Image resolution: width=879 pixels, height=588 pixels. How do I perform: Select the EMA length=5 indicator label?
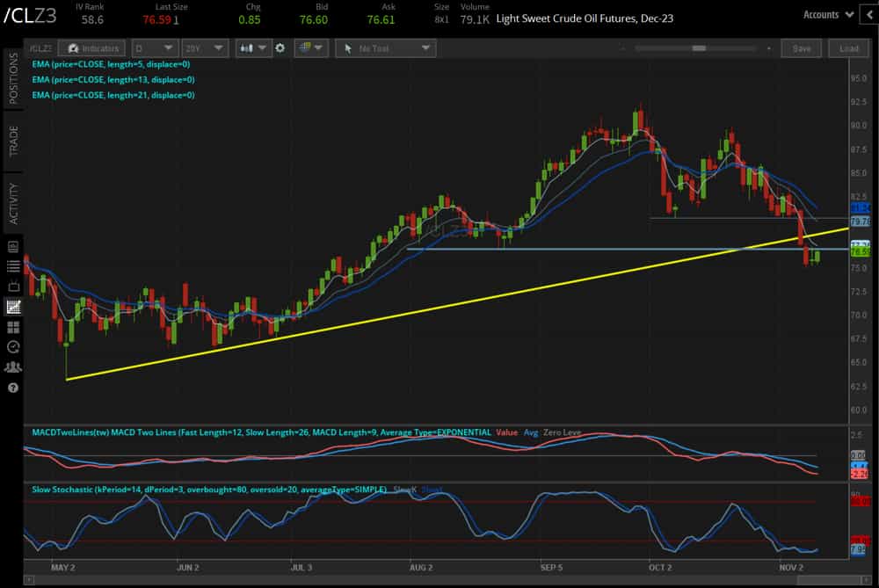pos(111,64)
